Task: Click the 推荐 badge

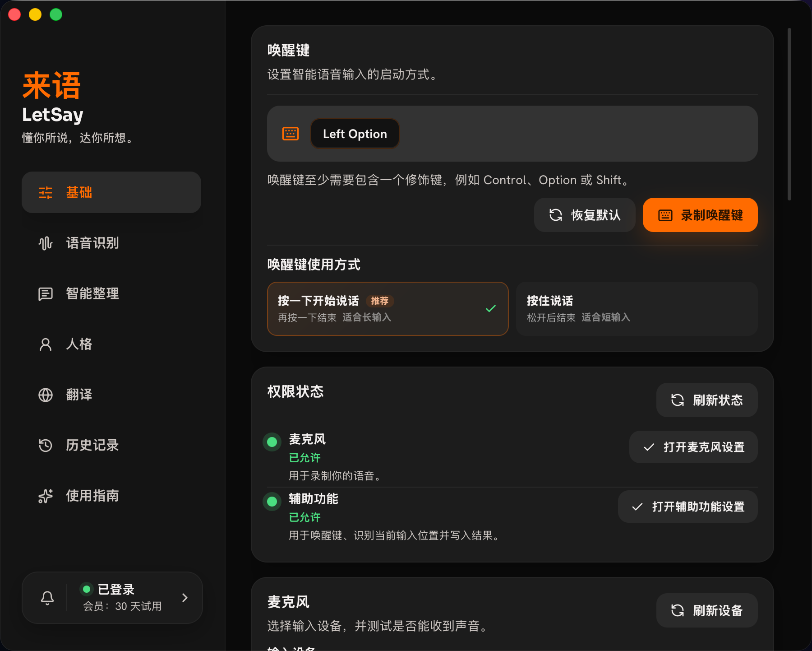Action: coord(380,301)
